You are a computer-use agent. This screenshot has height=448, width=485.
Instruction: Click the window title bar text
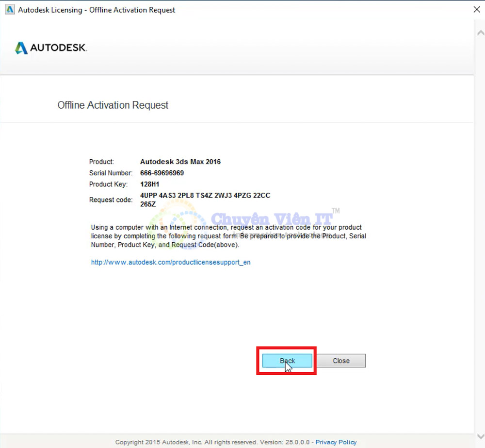coord(97,10)
